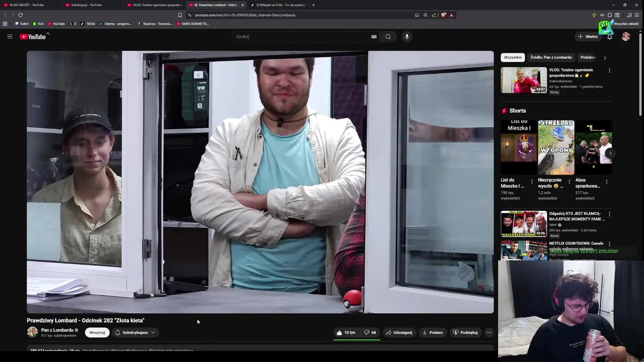644x362 pixels.
Task: Show more filter chips with right chevron
Action: 605,57
